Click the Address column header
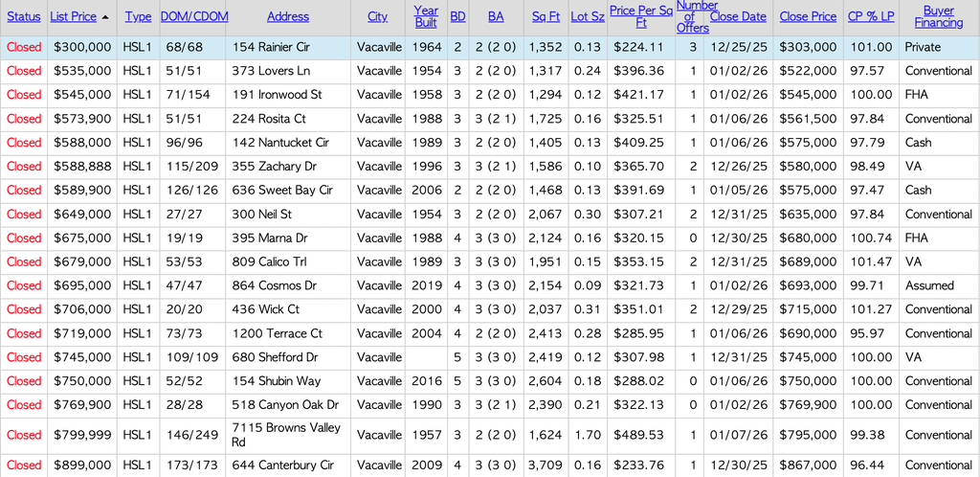The width and height of the screenshot is (980, 477). click(x=288, y=17)
